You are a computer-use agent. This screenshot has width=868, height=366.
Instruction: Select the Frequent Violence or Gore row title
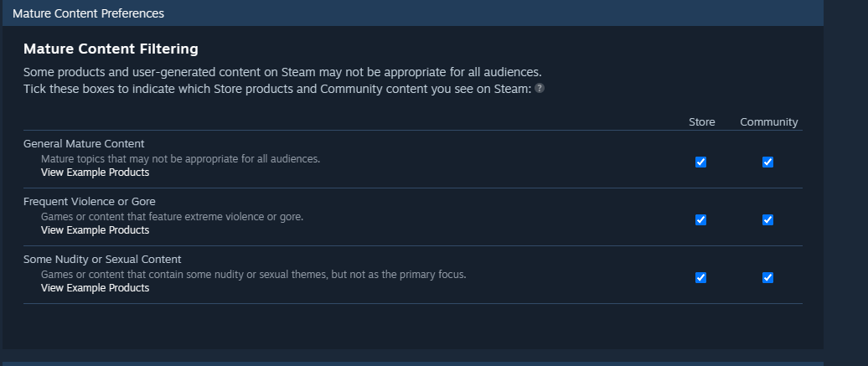click(x=90, y=202)
